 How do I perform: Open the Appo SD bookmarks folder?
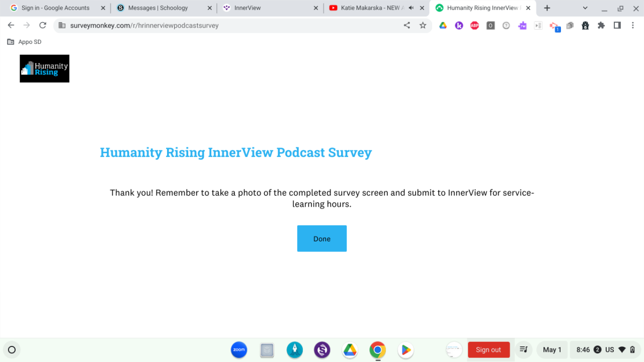24,42
